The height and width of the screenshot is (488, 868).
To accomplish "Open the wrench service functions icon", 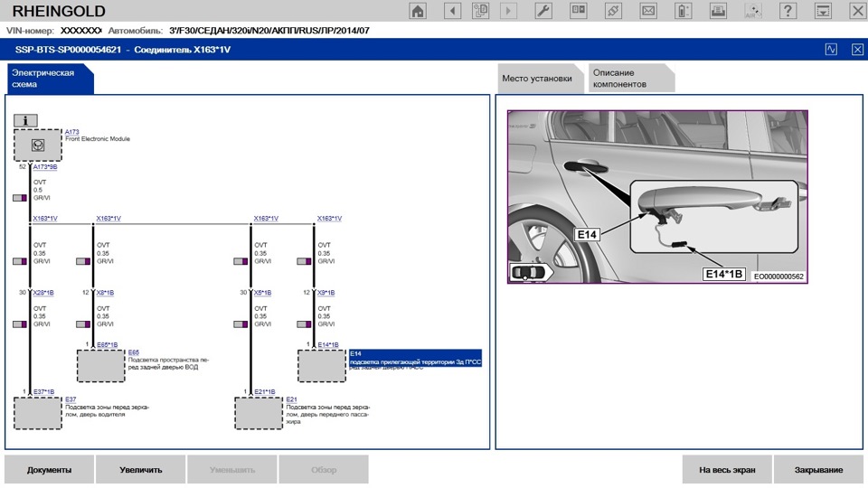I will tap(543, 11).
